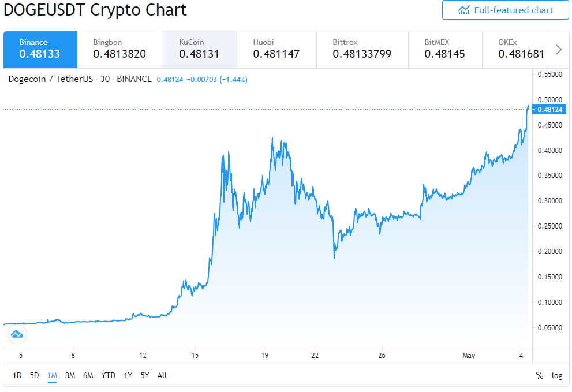Click the TradingView logo watermark on chart
The image size is (572, 392).
(x=17, y=334)
